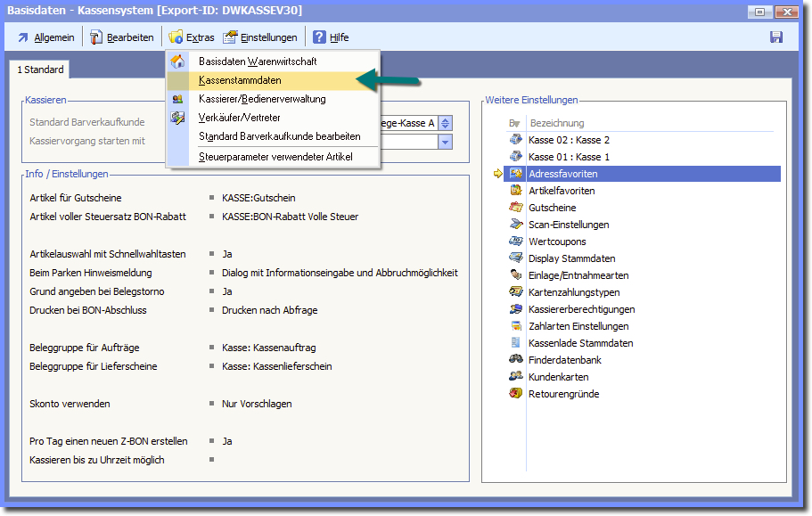Expand the Kassiervorgang starten mit dropdown
Viewport: 812px width, 516px height.
(446, 142)
